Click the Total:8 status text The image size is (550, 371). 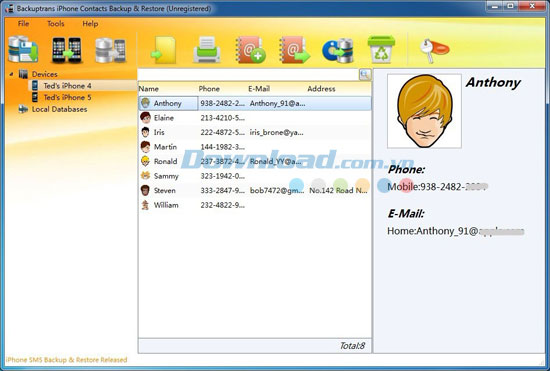[352, 346]
